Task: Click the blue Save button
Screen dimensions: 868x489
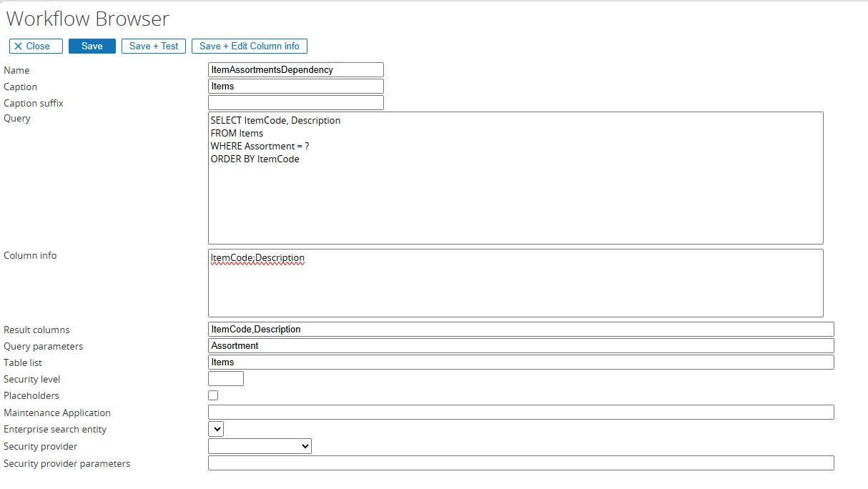Action: pos(92,46)
